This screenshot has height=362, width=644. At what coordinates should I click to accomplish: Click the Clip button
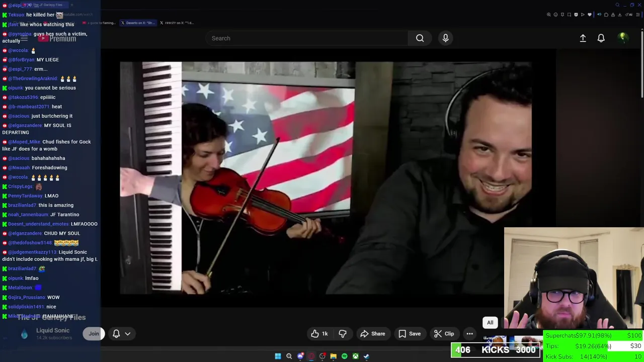tap(444, 334)
